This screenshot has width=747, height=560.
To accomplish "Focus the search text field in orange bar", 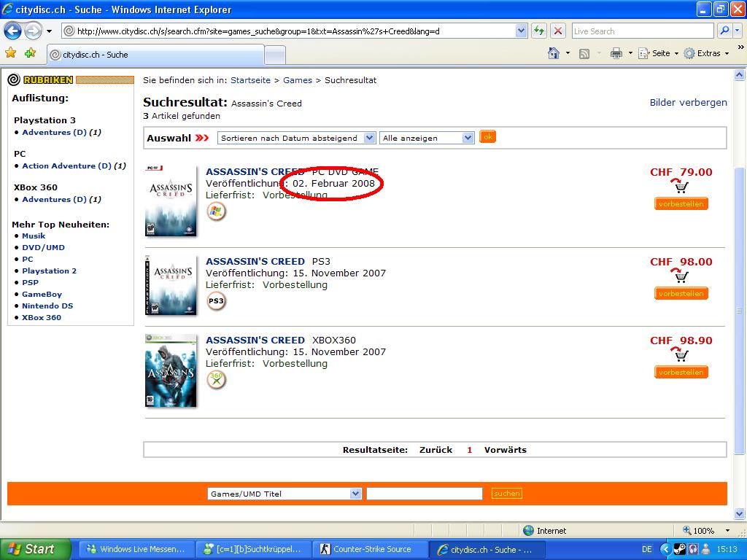I will (x=425, y=494).
